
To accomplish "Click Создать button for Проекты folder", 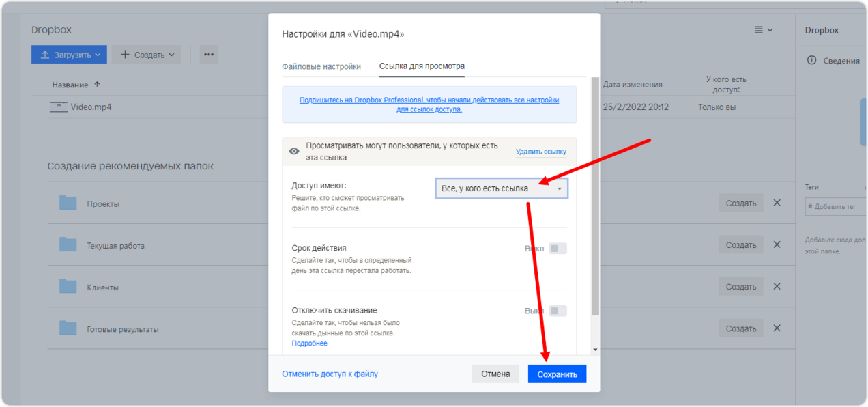I will (x=741, y=203).
